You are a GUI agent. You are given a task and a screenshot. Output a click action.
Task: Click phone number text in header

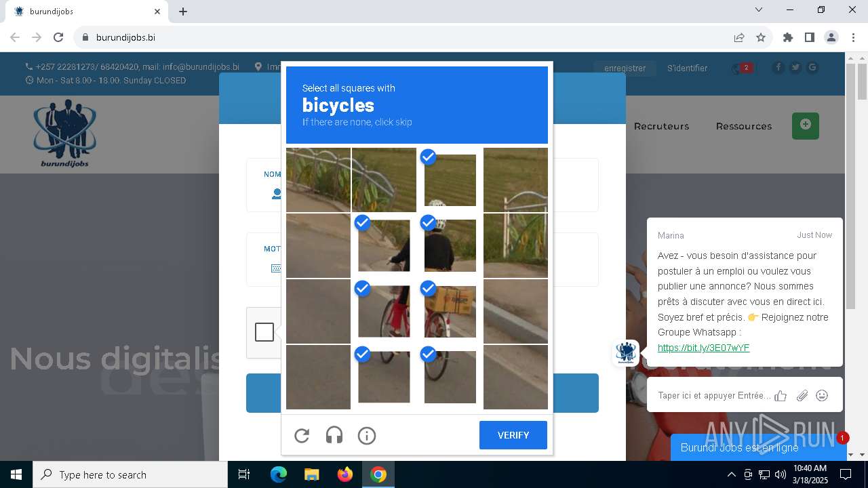pyautogui.click(x=87, y=67)
